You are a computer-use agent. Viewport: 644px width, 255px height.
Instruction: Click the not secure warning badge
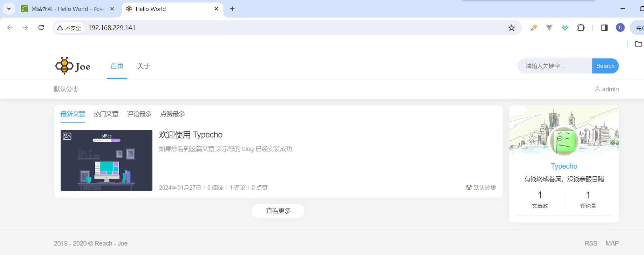[x=69, y=28]
